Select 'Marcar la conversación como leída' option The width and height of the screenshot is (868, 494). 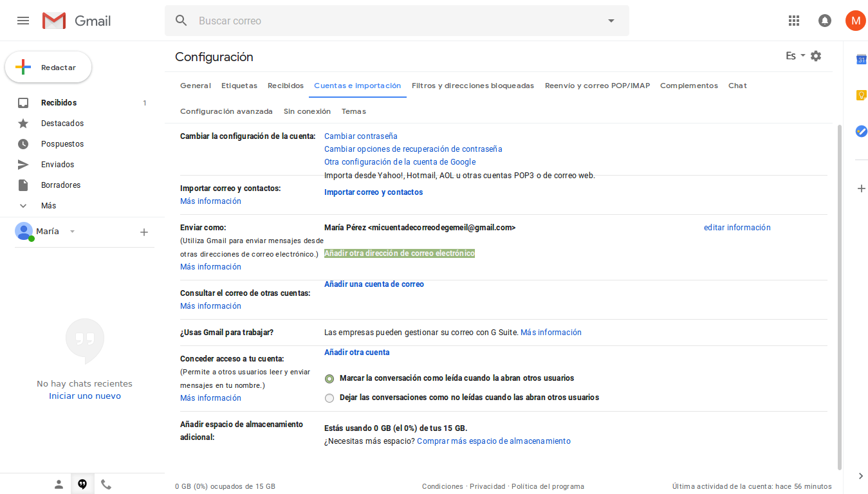[x=329, y=379]
